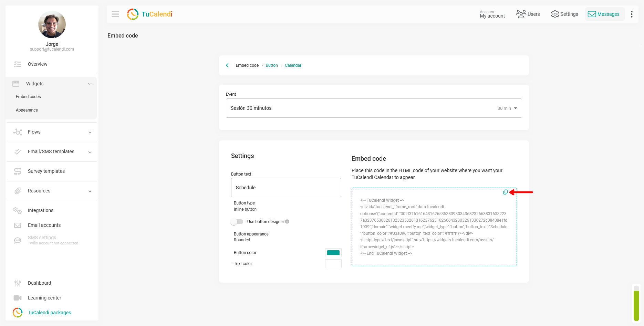Click Embed code breadcrumb link

247,65
